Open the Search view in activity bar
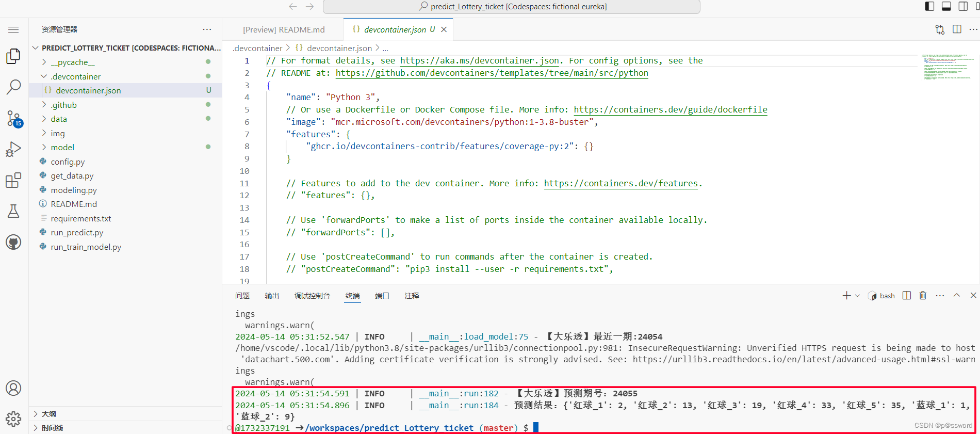The image size is (980, 434). (x=13, y=87)
